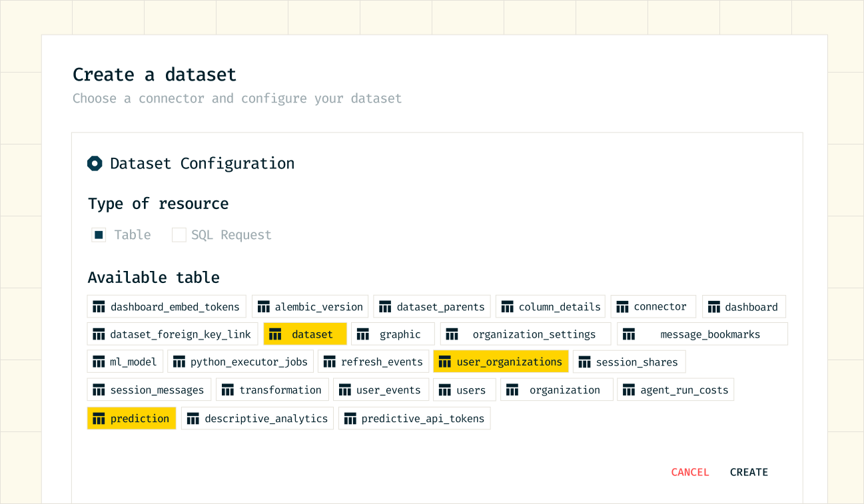
Task: Click the CREATE button
Action: 749,472
